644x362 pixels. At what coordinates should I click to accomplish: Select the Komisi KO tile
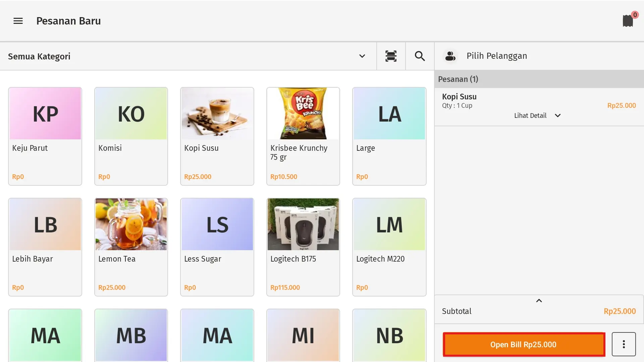pyautogui.click(x=131, y=136)
